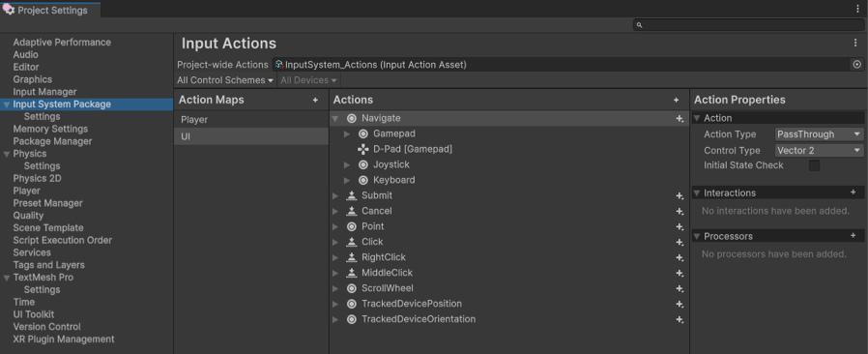Add binding to MiddleClick action
The height and width of the screenshot is (354, 868).
tap(680, 274)
